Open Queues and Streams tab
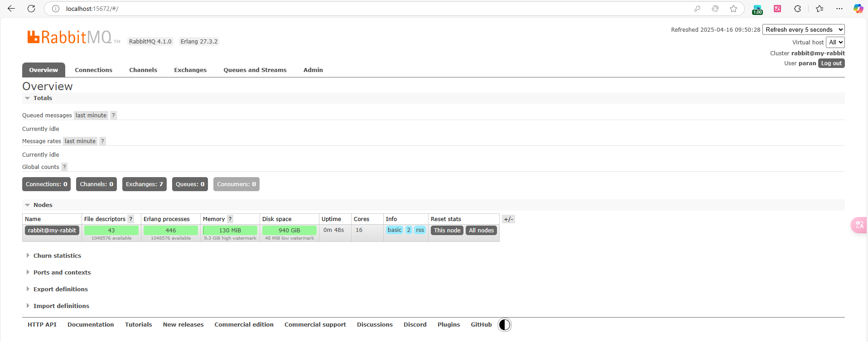 pyautogui.click(x=255, y=70)
